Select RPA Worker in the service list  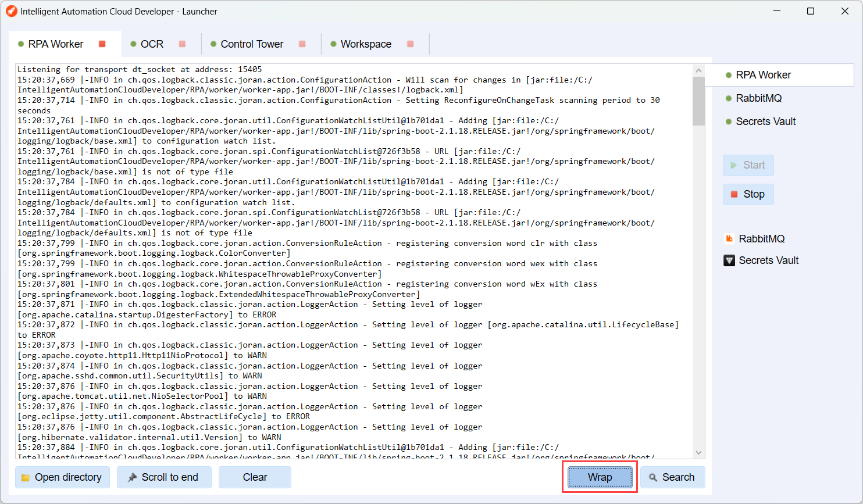[x=779, y=75]
